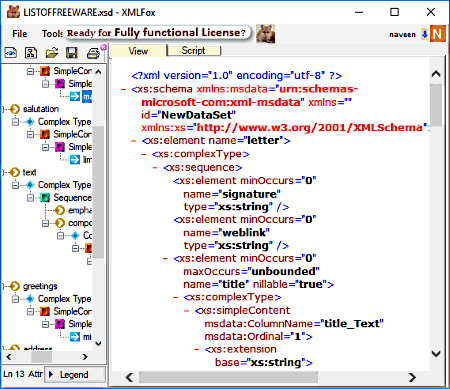Click the XML view vertical scrollbar thumb

[x=436, y=105]
